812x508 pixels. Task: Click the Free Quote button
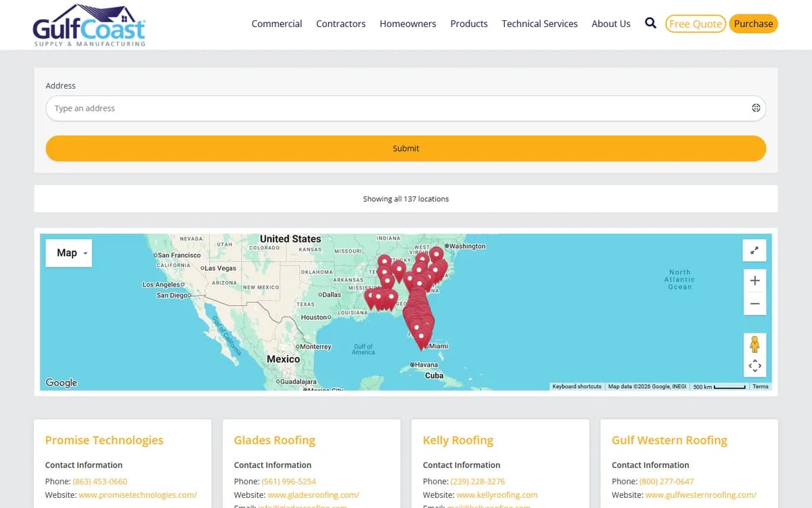[696, 24]
